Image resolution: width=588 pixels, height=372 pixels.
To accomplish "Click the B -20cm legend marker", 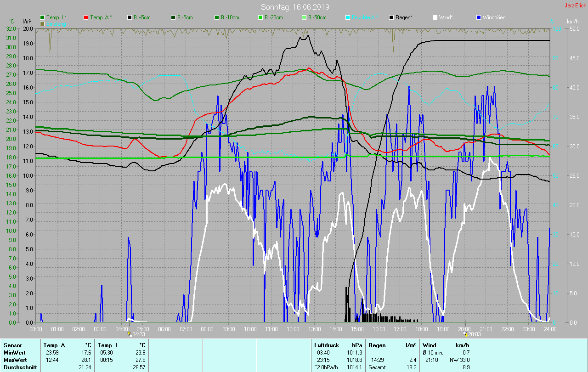I will [x=260, y=17].
